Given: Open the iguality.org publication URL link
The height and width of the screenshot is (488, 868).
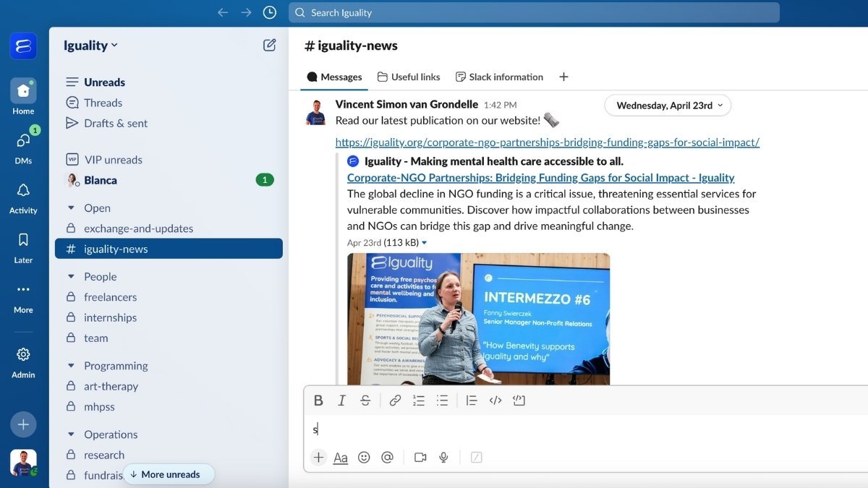Looking at the screenshot, I should (x=548, y=142).
